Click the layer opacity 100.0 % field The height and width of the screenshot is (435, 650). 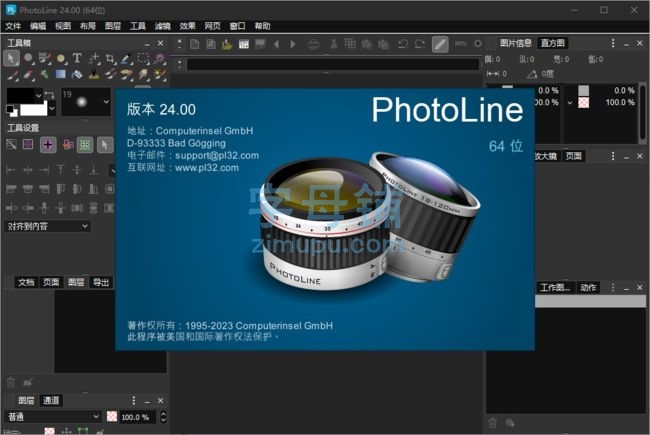tap(137, 417)
